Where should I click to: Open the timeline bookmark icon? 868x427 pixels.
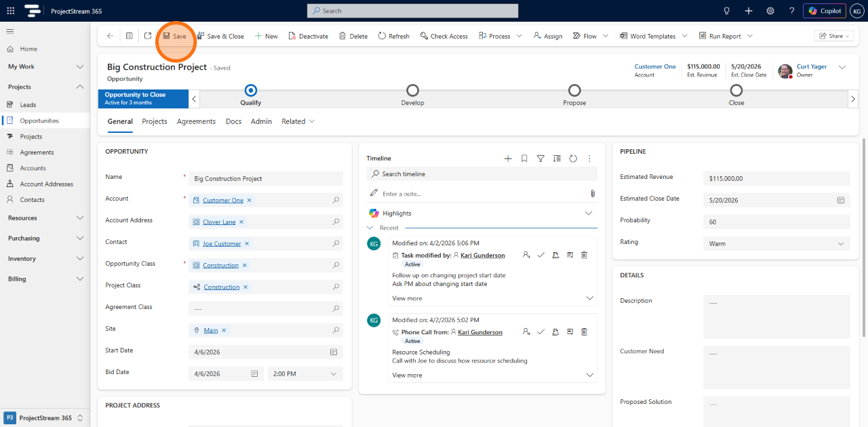(524, 159)
